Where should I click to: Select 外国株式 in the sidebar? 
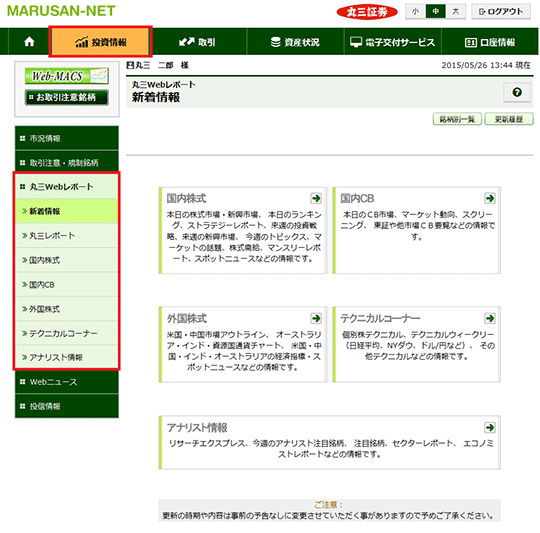[67, 309]
